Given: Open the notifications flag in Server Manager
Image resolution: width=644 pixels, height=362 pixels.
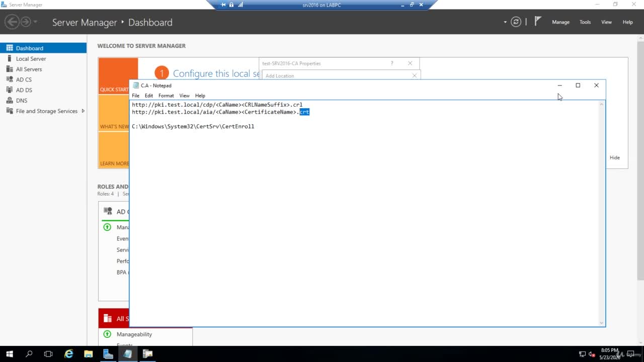Looking at the screenshot, I should click(538, 21).
